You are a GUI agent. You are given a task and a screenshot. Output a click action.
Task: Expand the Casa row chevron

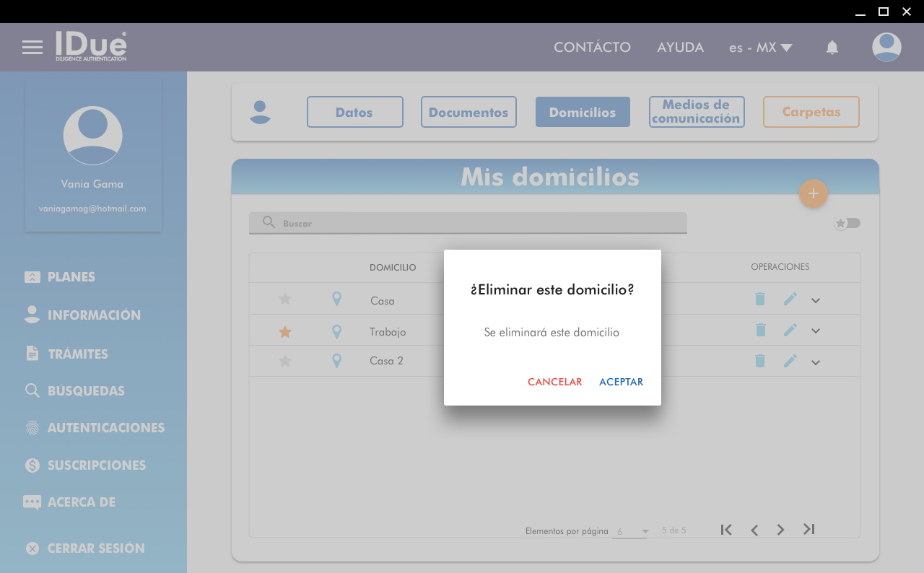tap(816, 300)
